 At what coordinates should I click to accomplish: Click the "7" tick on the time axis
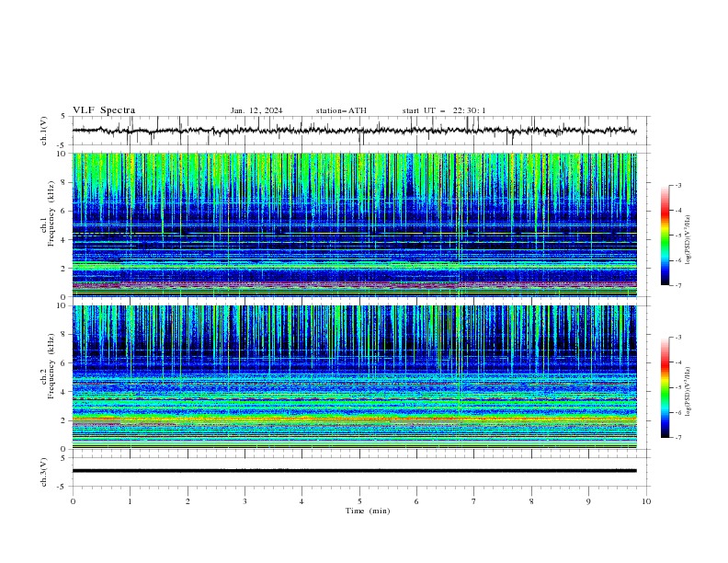point(474,501)
